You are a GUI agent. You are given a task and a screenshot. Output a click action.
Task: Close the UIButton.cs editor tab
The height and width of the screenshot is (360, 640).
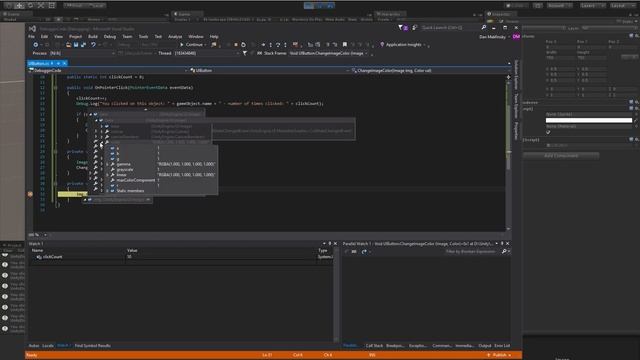(64, 63)
